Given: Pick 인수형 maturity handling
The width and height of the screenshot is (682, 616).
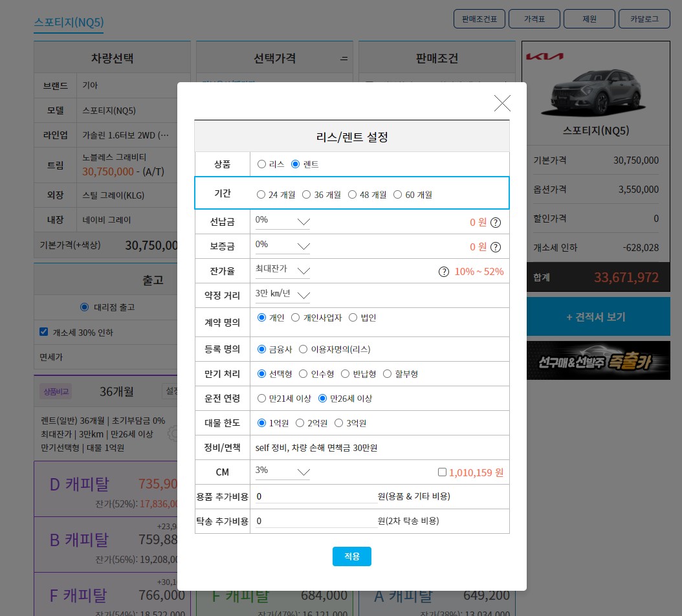Looking at the screenshot, I should [303, 374].
